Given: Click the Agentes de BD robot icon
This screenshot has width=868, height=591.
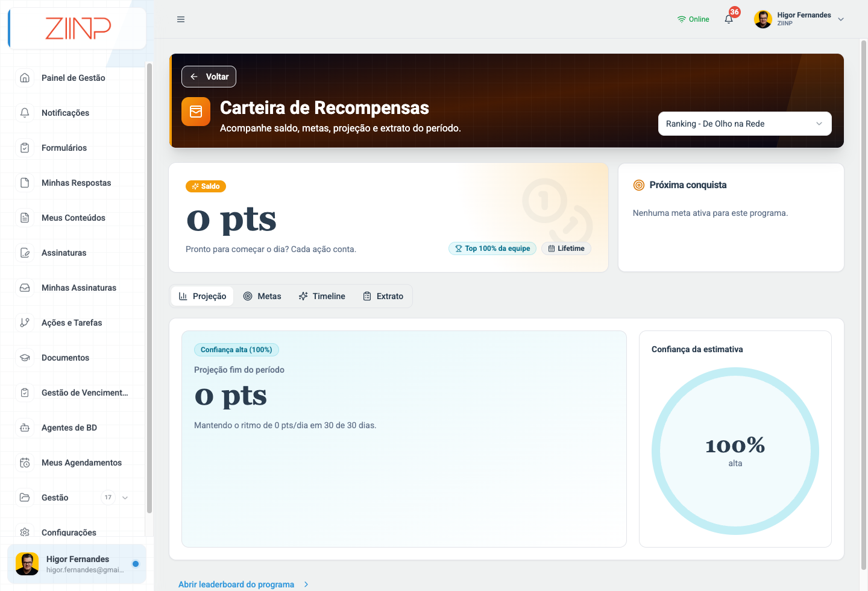Looking at the screenshot, I should (x=25, y=428).
